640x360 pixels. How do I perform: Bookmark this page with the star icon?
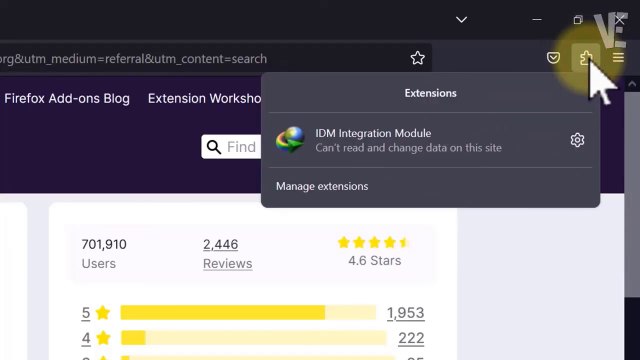tap(417, 58)
